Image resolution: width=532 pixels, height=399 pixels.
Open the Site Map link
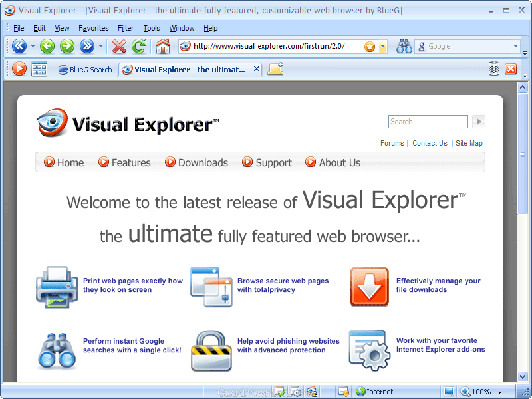469,143
